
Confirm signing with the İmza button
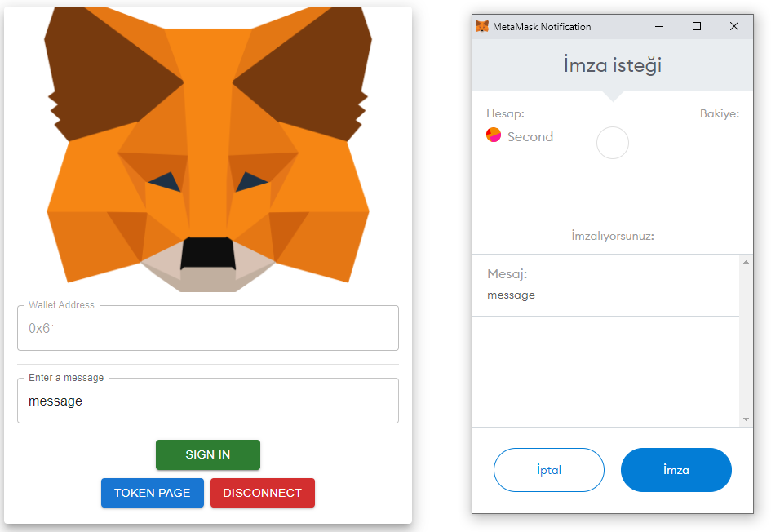coord(676,470)
